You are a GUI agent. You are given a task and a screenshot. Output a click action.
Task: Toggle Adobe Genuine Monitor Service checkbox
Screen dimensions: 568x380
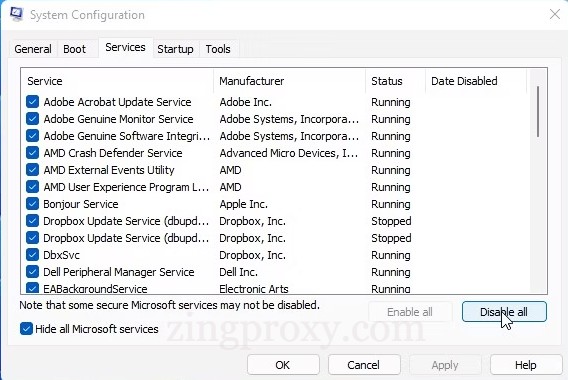coord(32,119)
